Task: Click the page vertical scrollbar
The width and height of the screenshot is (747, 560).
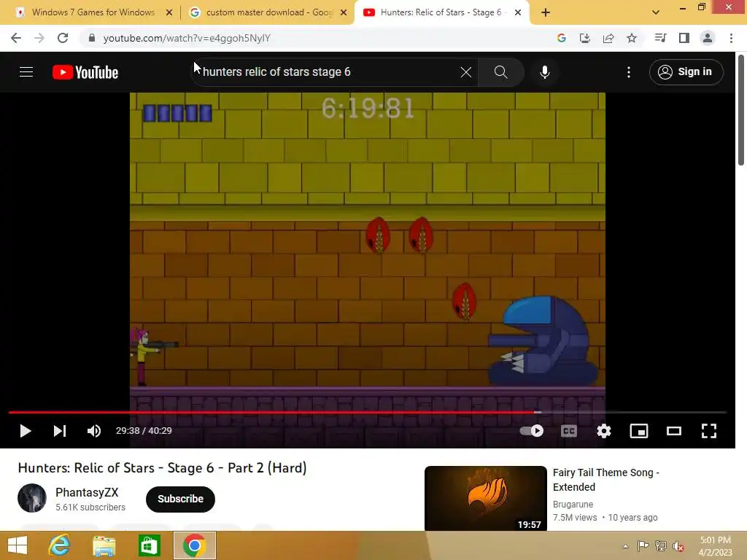Action: [741, 111]
